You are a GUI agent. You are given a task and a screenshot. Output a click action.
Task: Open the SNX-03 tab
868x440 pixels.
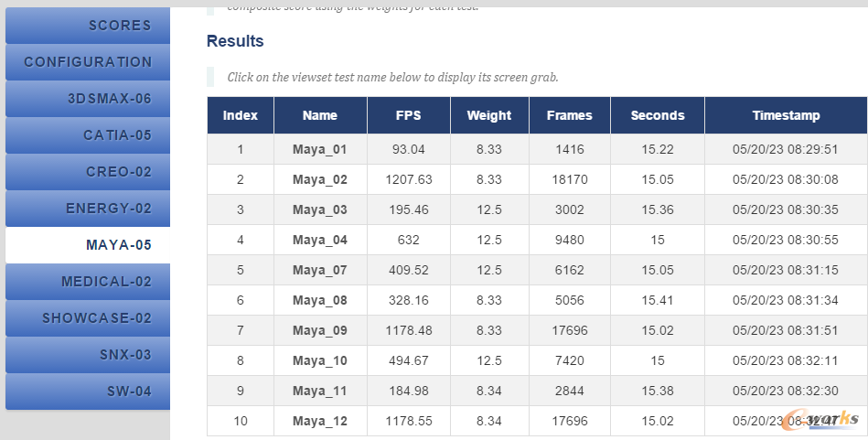pyautogui.click(x=88, y=354)
